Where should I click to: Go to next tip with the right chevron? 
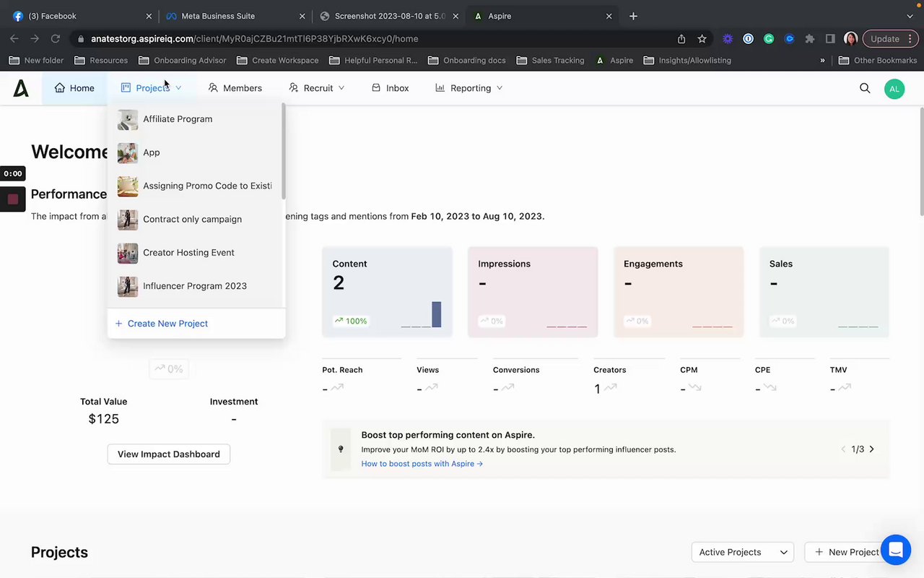(x=871, y=449)
